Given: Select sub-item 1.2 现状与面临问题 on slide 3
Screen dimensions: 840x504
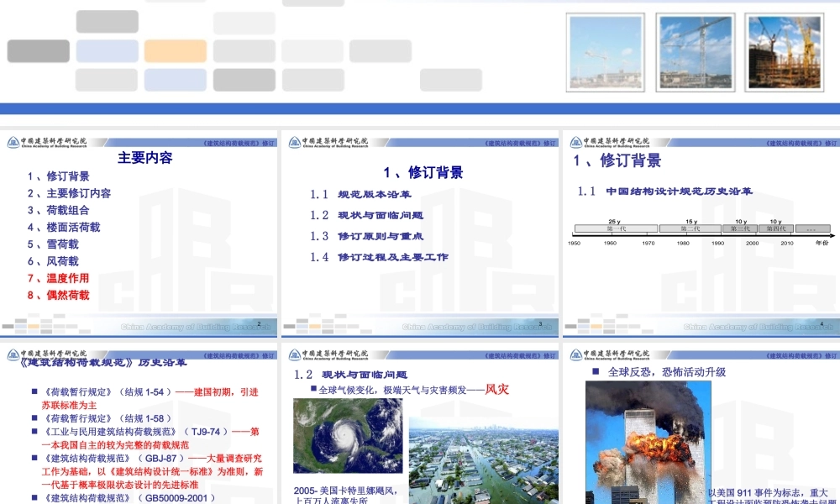Looking at the screenshot, I should click(x=366, y=215).
